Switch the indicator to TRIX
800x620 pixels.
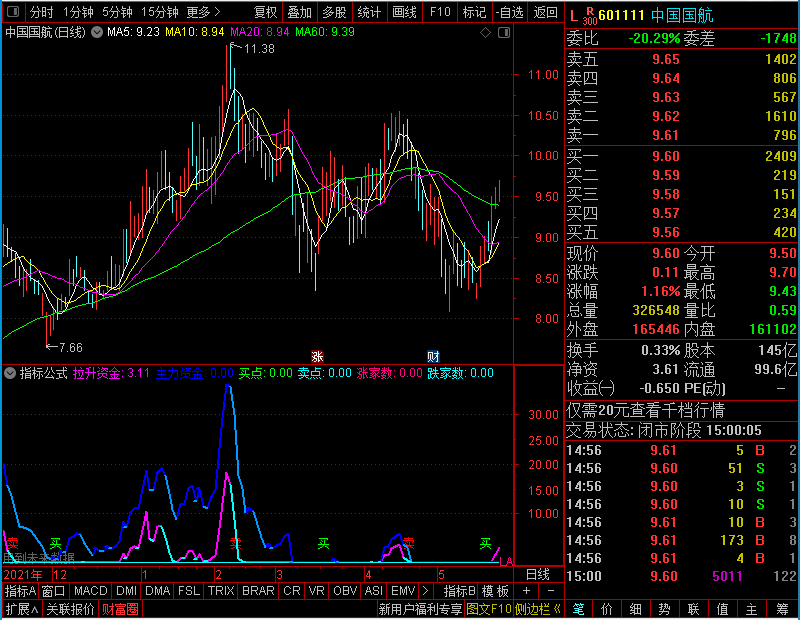pos(220,591)
